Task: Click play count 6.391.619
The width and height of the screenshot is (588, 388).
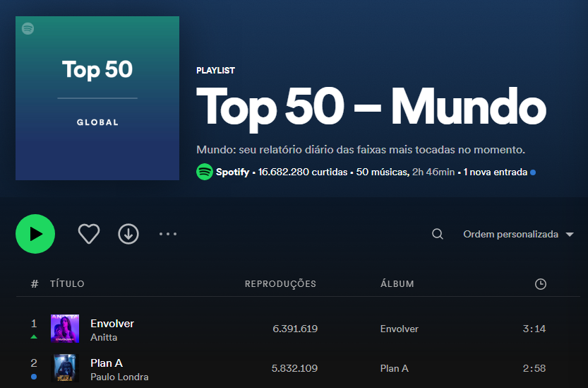Action: pos(295,329)
